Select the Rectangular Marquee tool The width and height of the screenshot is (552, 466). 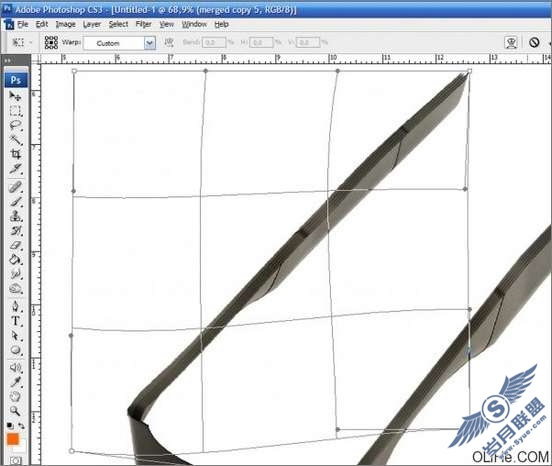pos(15,111)
